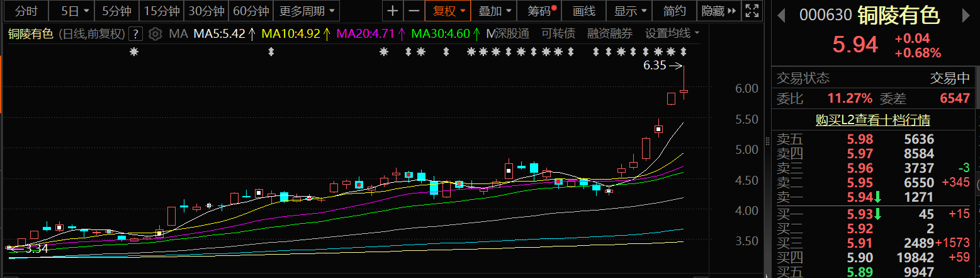Image resolution: width=980 pixels, height=278 pixels.
Task: Open indicator settings gear icon
Action: coord(155,33)
